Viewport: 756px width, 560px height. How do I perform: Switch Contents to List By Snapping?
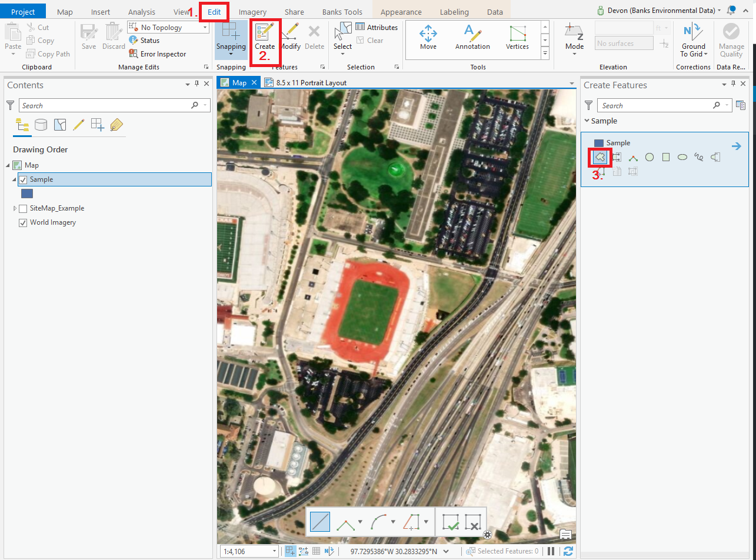(x=97, y=125)
